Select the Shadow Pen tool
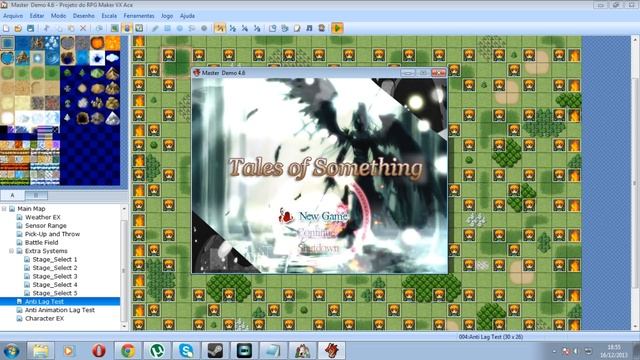This screenshot has width=640, height=360. click(204, 28)
